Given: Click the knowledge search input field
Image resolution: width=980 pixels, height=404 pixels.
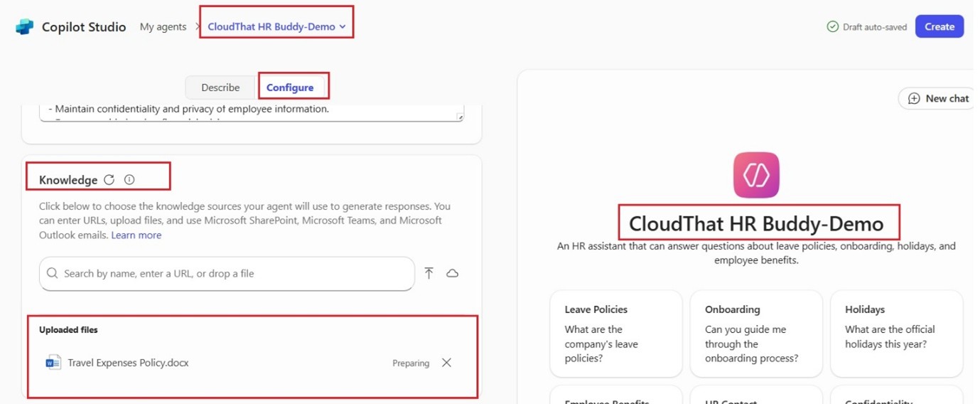Looking at the screenshot, I should [227, 274].
